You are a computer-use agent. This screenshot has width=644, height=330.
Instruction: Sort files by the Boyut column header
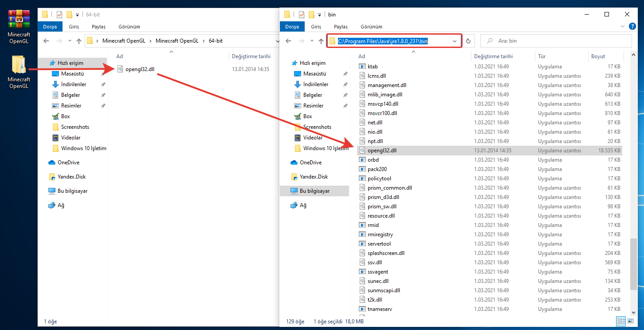click(x=598, y=56)
